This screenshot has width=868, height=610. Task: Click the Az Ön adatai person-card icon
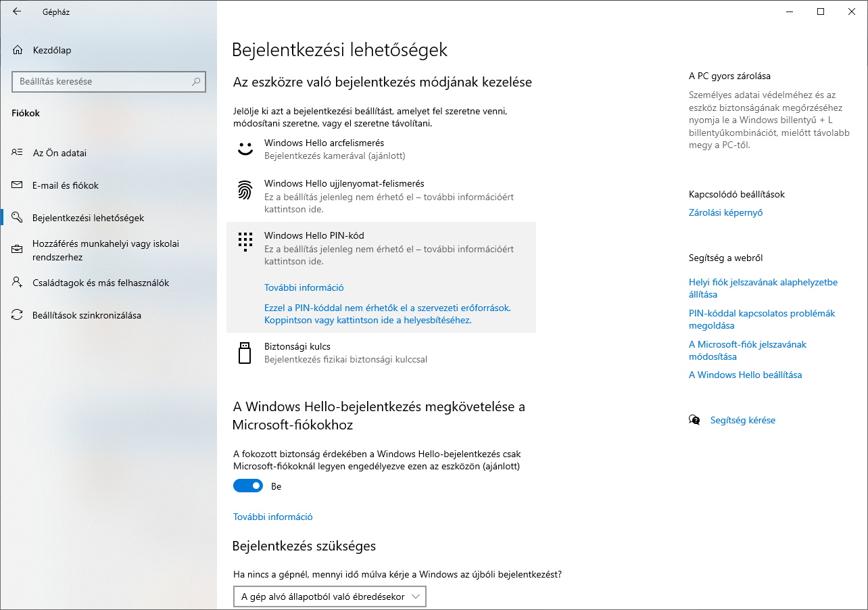(x=18, y=153)
